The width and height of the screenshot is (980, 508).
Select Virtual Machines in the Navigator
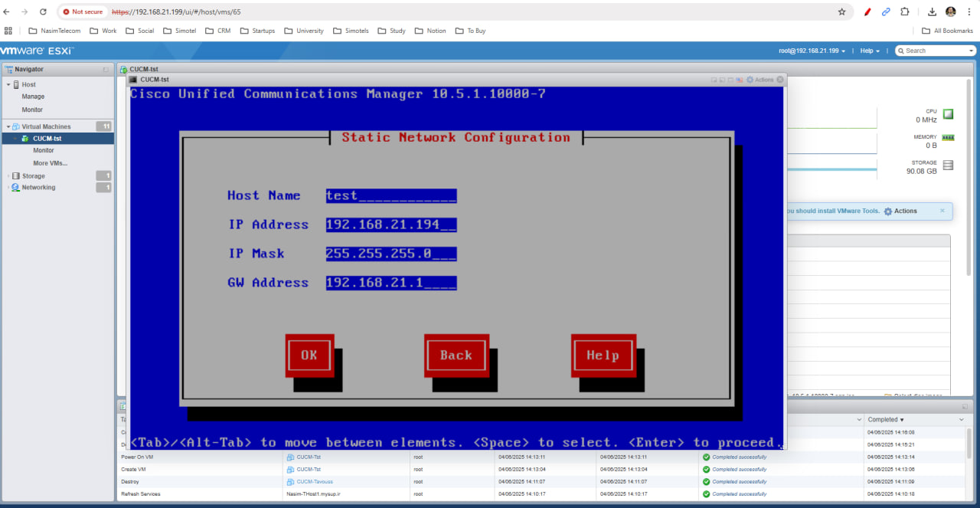(x=46, y=126)
